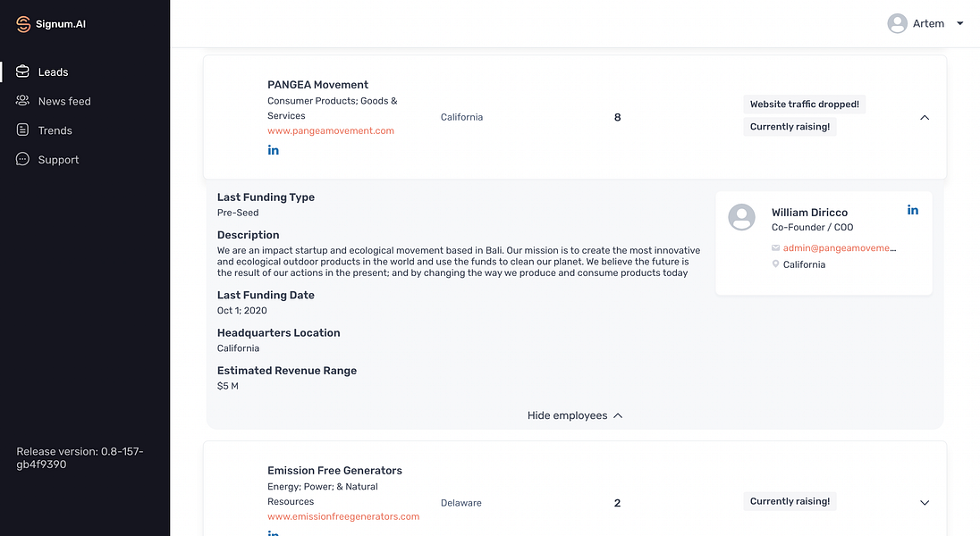Image resolution: width=980 pixels, height=536 pixels.
Task: Click the Support chat bubble icon
Action: [x=22, y=159]
